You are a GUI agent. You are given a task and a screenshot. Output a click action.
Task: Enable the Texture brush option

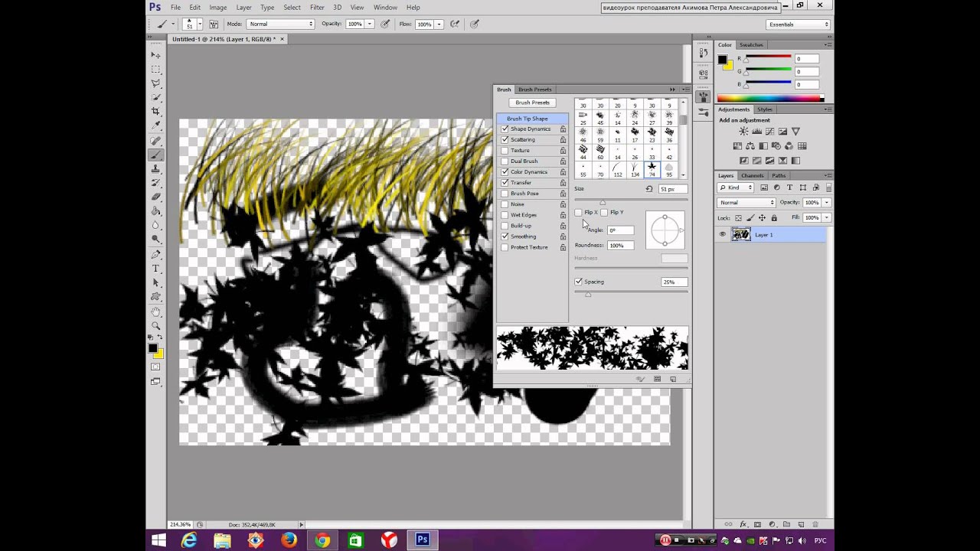click(x=505, y=151)
